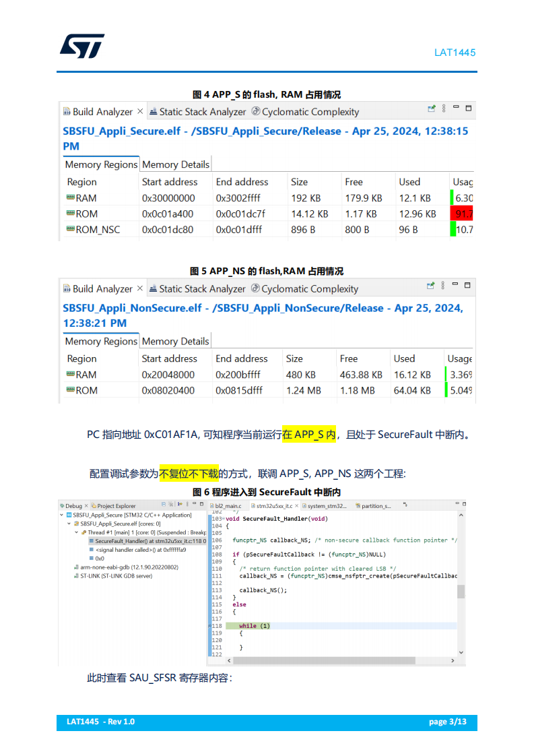This screenshot has width=534, height=756.
Task: Switch to the Project Explorer tab
Action: click(113, 506)
